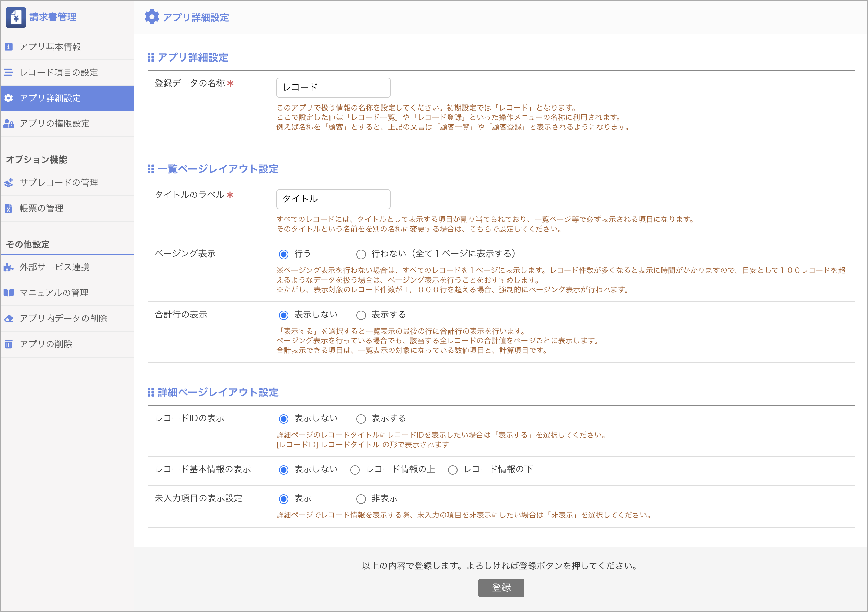Go to 帳票の管理
Screen dimensions: 868x612
click(x=67, y=209)
